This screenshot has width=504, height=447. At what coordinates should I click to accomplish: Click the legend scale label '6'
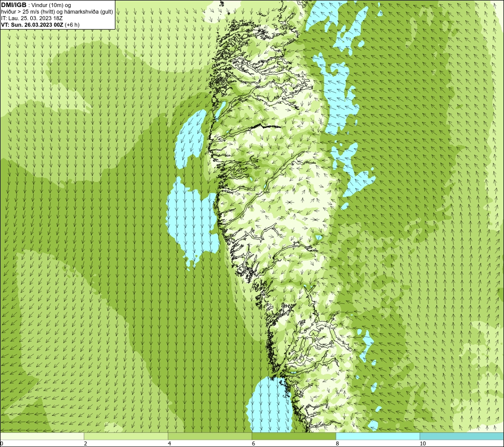[254, 443]
